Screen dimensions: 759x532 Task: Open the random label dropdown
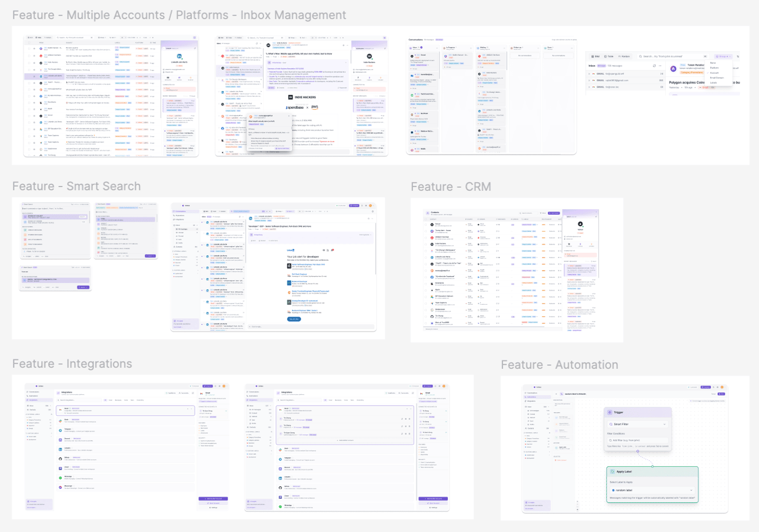coord(653,490)
